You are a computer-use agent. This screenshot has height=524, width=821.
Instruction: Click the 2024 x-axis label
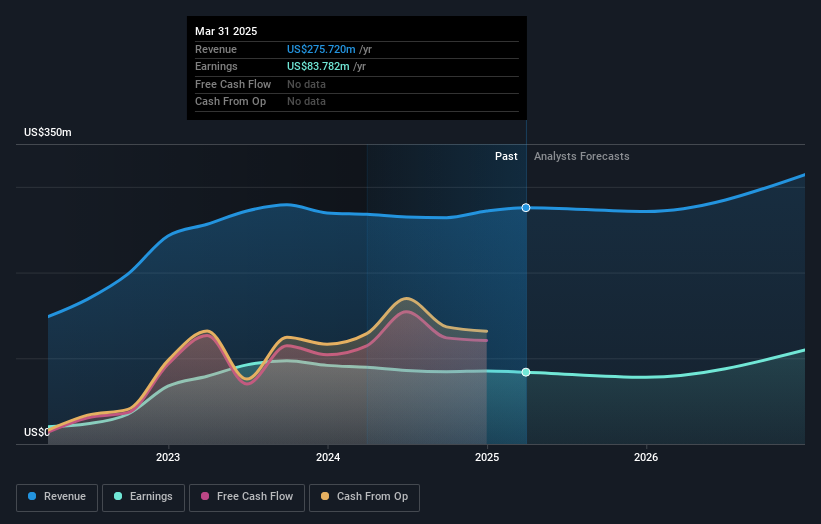pyautogui.click(x=328, y=457)
